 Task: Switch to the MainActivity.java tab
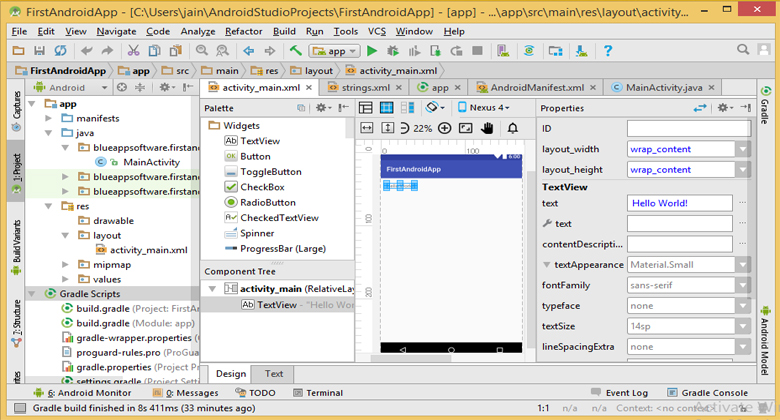click(664, 88)
